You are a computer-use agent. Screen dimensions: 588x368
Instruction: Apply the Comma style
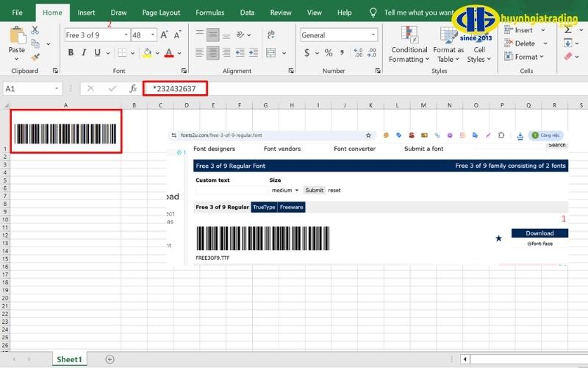tap(342, 52)
